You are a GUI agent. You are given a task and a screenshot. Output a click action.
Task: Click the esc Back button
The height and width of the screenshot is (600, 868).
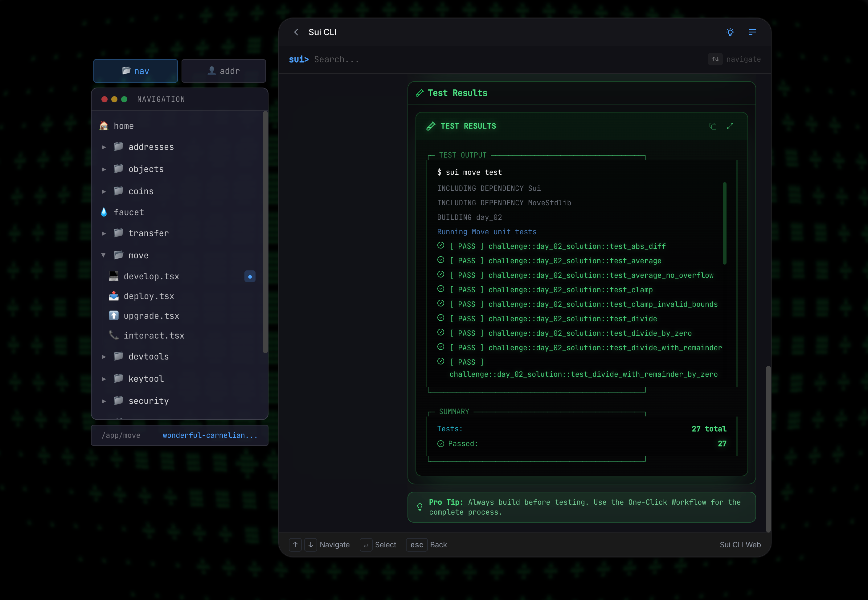pos(416,545)
